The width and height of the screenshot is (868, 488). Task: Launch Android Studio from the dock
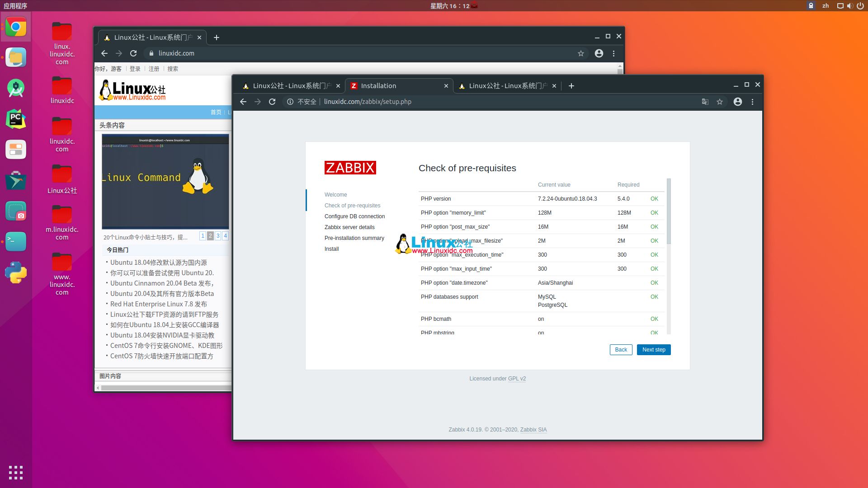point(16,89)
